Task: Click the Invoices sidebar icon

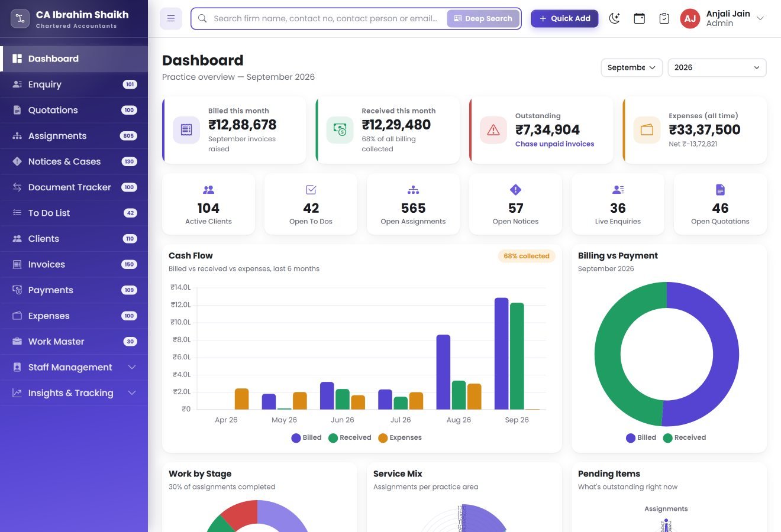Action: (x=17, y=264)
